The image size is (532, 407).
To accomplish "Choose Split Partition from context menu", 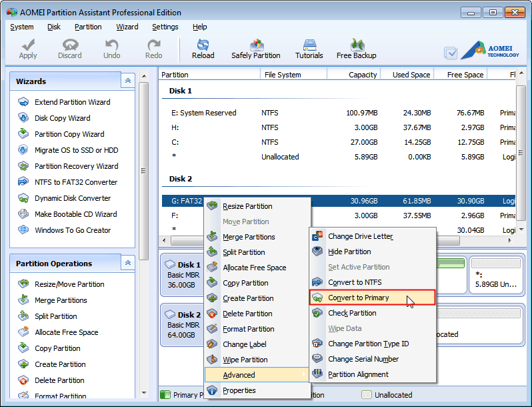I will pos(257,252).
